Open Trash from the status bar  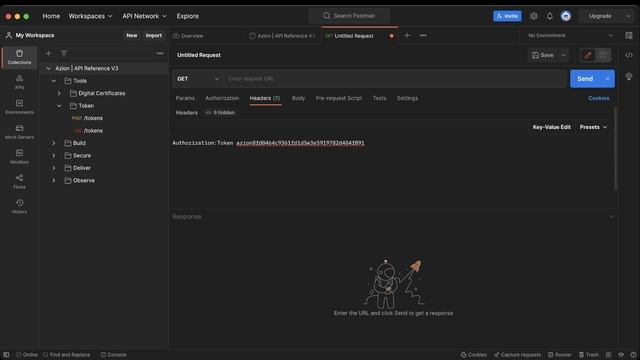[589, 355]
